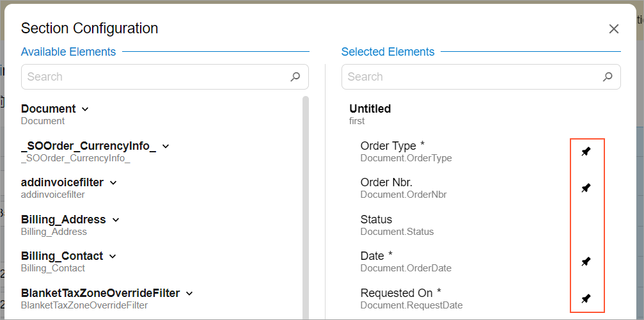
Task: Focus the Selected Elements search field
Action: (x=470, y=77)
